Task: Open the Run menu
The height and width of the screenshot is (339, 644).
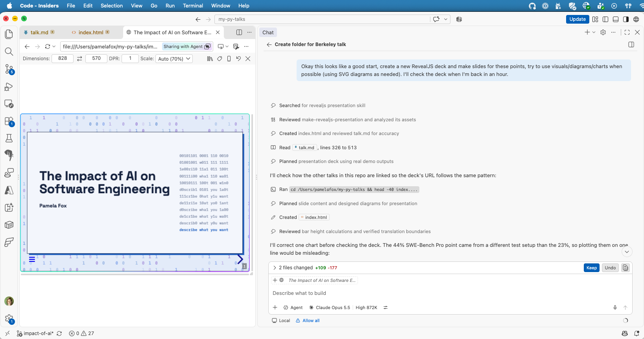Action: [170, 6]
